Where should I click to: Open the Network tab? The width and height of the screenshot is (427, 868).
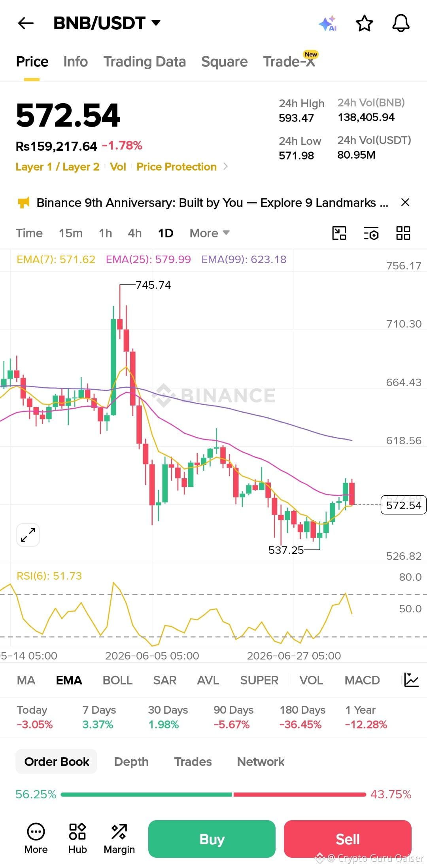tap(261, 762)
